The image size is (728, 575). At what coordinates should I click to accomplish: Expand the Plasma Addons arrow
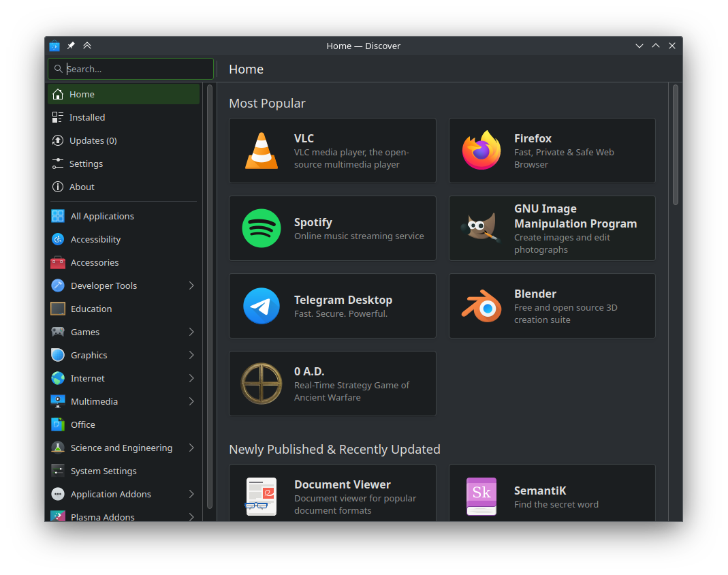[191, 516]
